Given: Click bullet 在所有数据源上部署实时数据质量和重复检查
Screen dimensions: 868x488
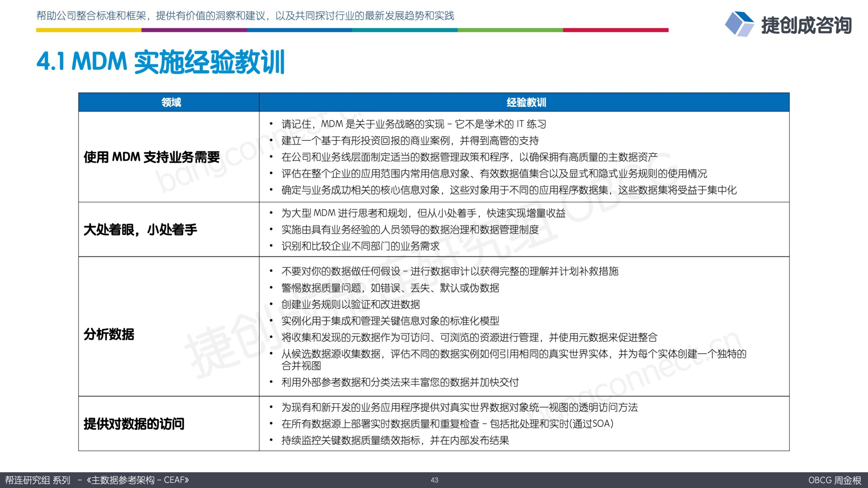Looking at the screenshot, I should [x=448, y=424].
